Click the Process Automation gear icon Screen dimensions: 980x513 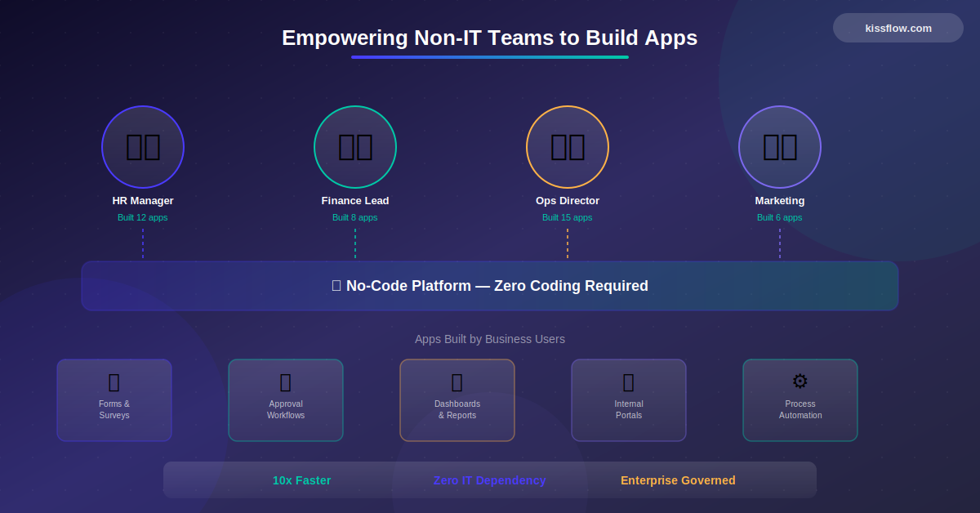800,381
